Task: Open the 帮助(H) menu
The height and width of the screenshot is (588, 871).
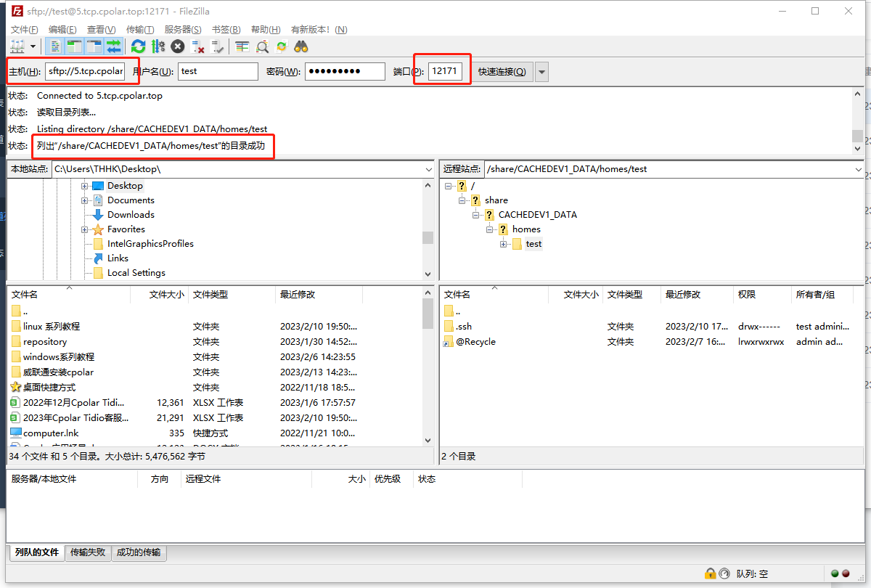Action: tap(265, 29)
